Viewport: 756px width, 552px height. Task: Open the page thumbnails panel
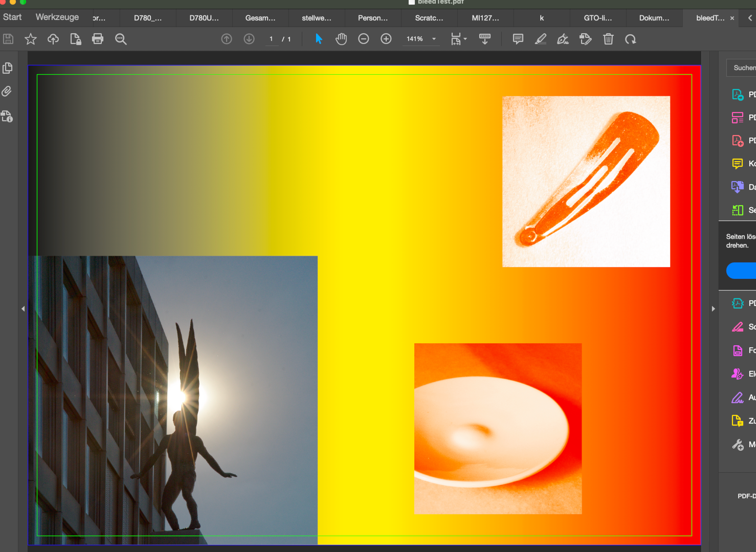(x=7, y=68)
